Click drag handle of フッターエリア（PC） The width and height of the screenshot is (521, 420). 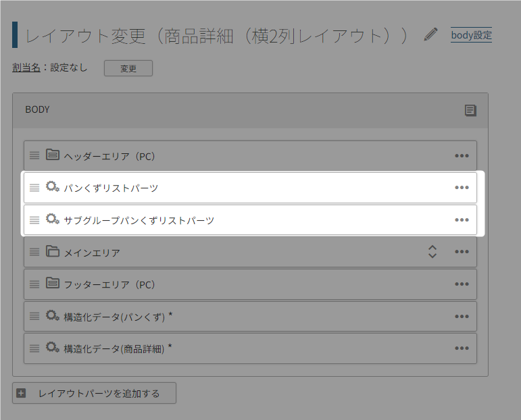[x=34, y=284]
